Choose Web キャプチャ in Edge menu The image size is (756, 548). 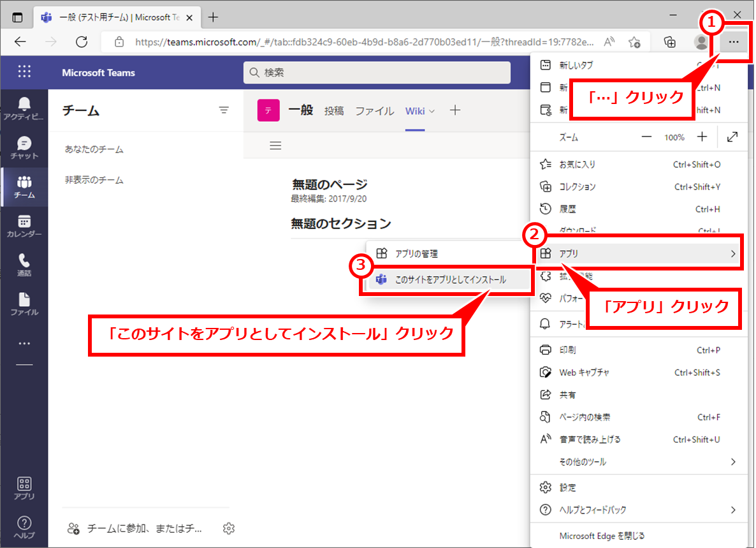[x=638, y=372]
